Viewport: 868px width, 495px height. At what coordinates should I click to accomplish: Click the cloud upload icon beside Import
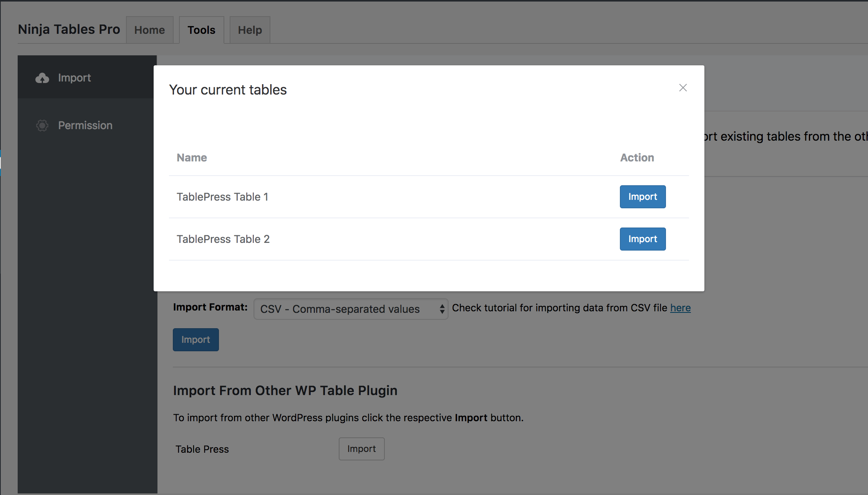[42, 78]
